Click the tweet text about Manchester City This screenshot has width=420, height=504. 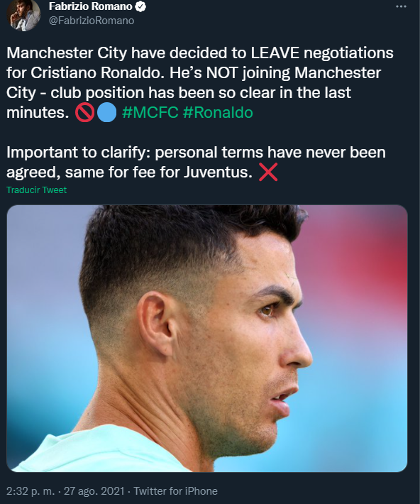200,82
